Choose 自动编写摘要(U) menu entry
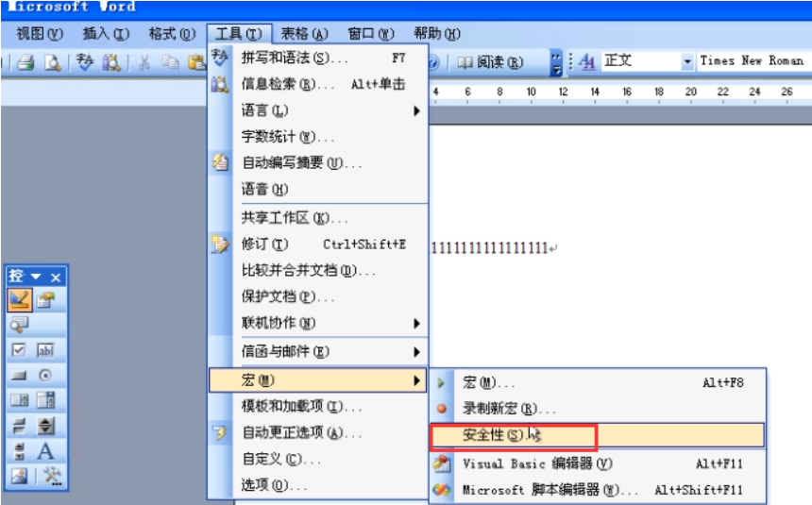 pyautogui.click(x=318, y=163)
